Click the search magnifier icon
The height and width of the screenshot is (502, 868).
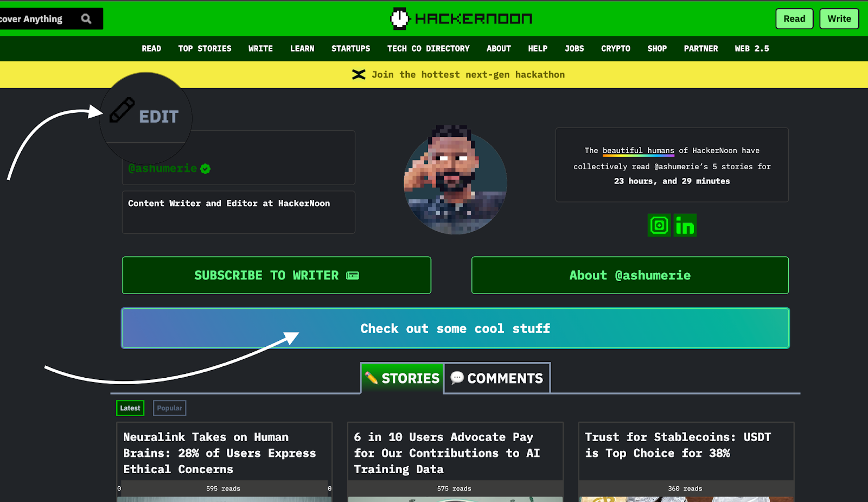pos(86,19)
